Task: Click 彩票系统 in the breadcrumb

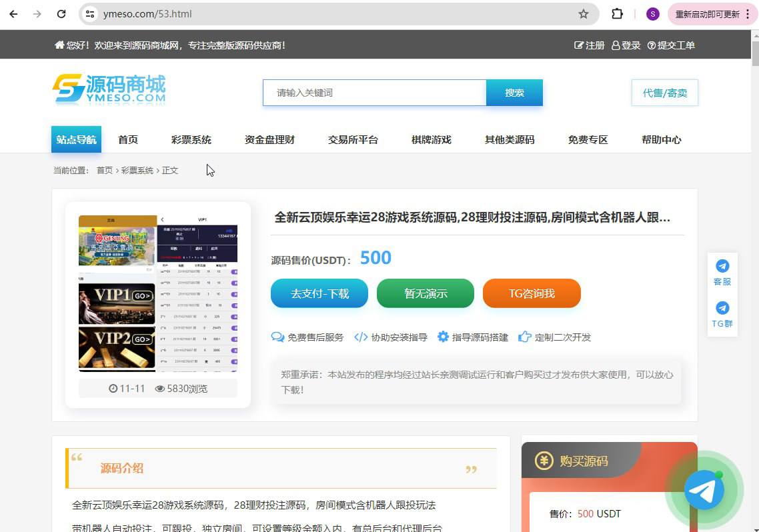Action: point(137,170)
